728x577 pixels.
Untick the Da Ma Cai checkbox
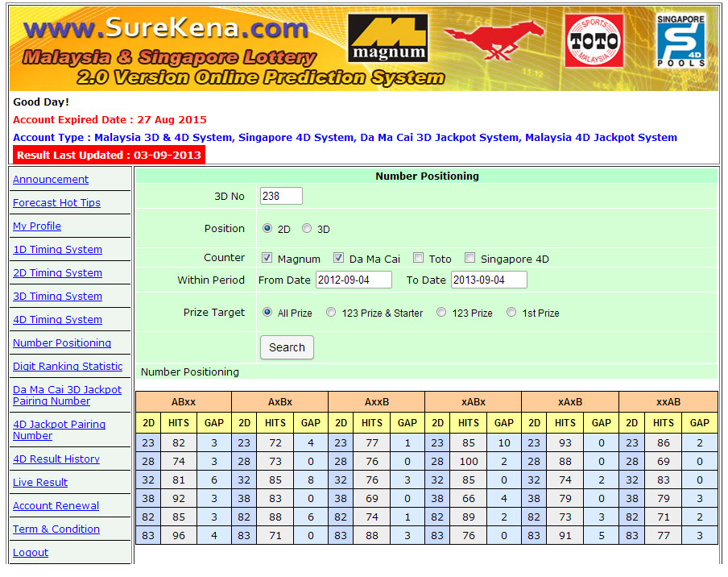click(339, 259)
